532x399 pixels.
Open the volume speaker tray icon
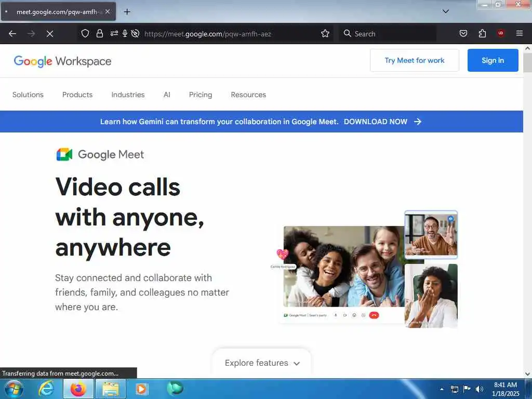click(x=479, y=389)
